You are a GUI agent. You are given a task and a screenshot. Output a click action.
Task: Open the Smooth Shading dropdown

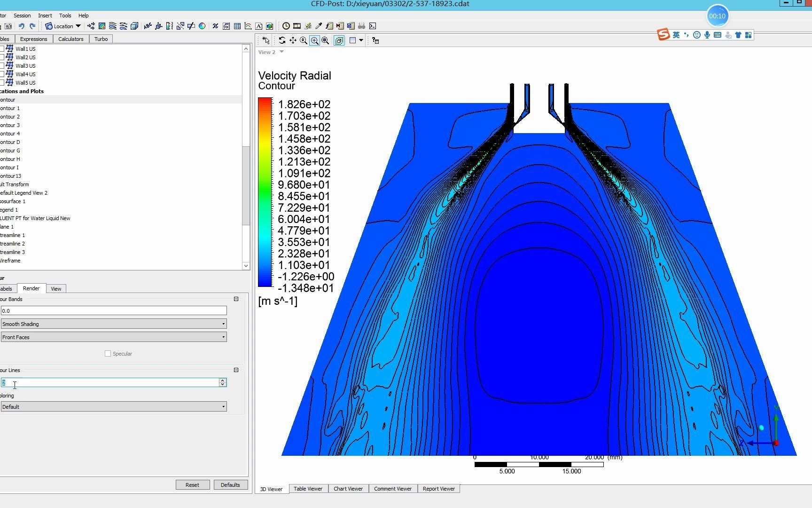coord(113,324)
